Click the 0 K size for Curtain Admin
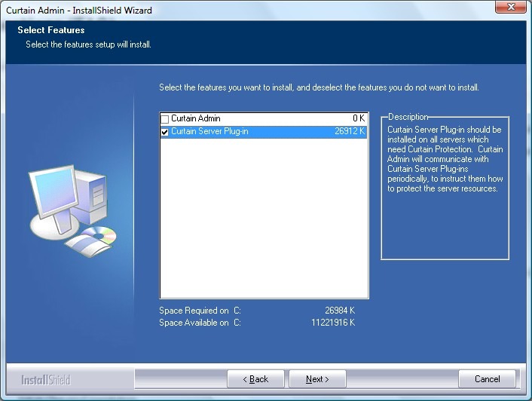The width and height of the screenshot is (532, 401). pos(358,119)
